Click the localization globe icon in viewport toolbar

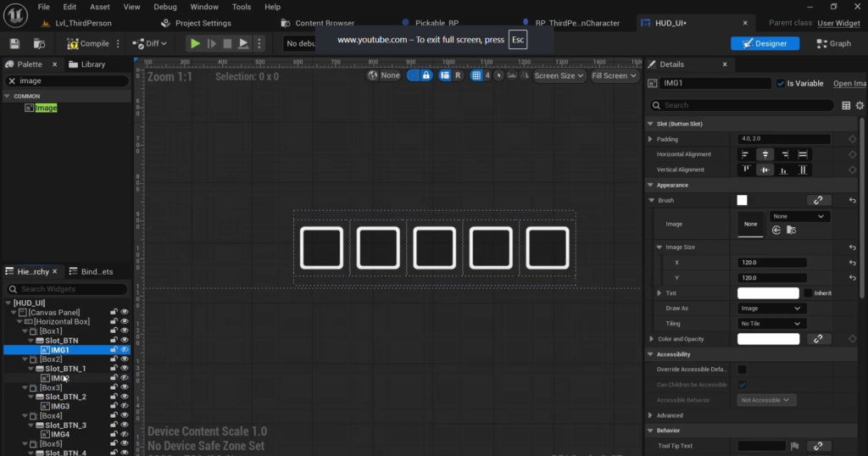pos(373,75)
